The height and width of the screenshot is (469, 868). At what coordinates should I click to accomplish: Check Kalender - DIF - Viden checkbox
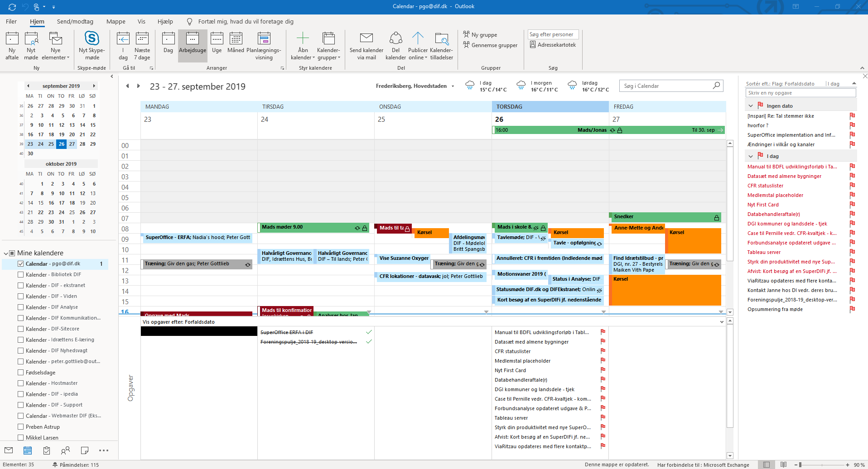[20, 296]
